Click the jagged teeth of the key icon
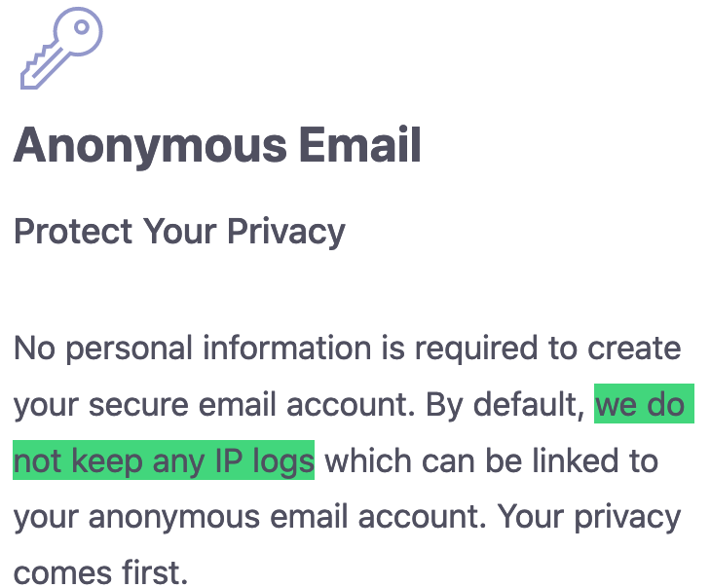The height and width of the screenshot is (588, 711). tap(34, 63)
